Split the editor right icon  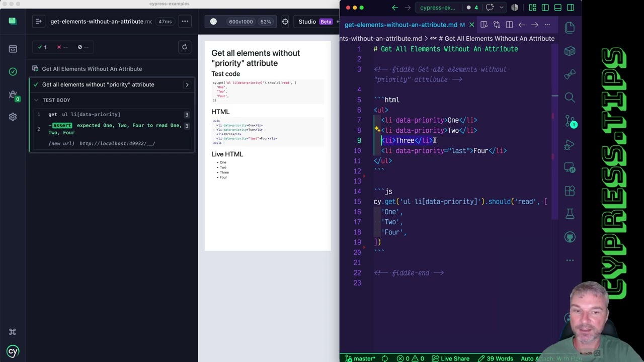tap(509, 25)
